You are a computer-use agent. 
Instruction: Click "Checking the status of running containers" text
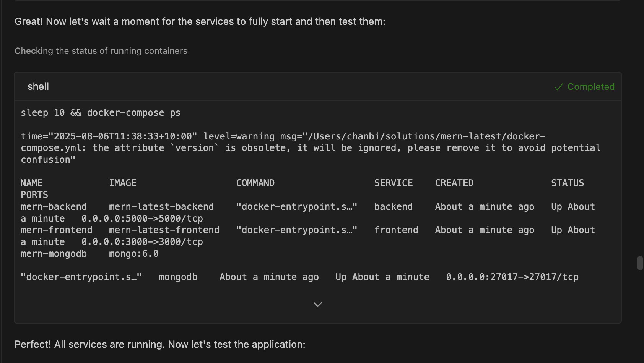tap(101, 51)
